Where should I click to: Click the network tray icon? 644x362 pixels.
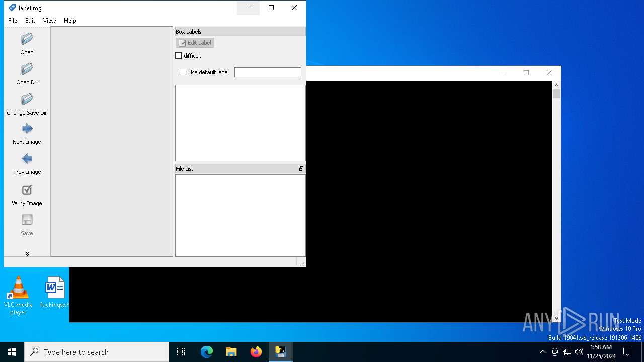(x=567, y=352)
